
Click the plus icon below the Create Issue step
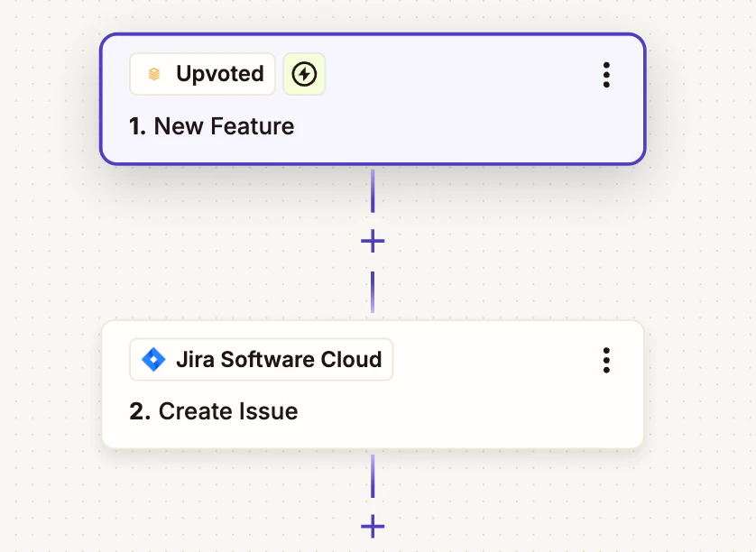372,526
